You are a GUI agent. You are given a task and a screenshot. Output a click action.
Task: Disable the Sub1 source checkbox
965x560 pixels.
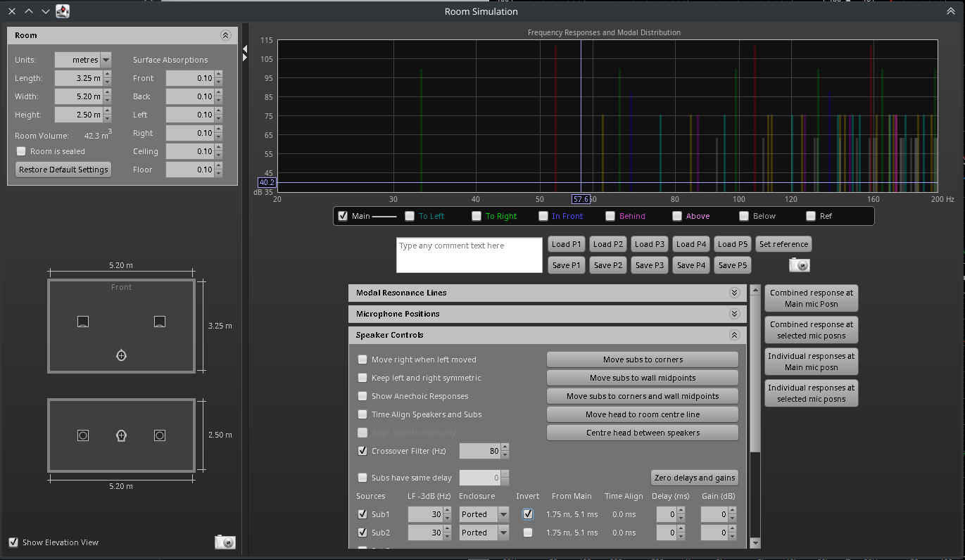[x=362, y=514]
